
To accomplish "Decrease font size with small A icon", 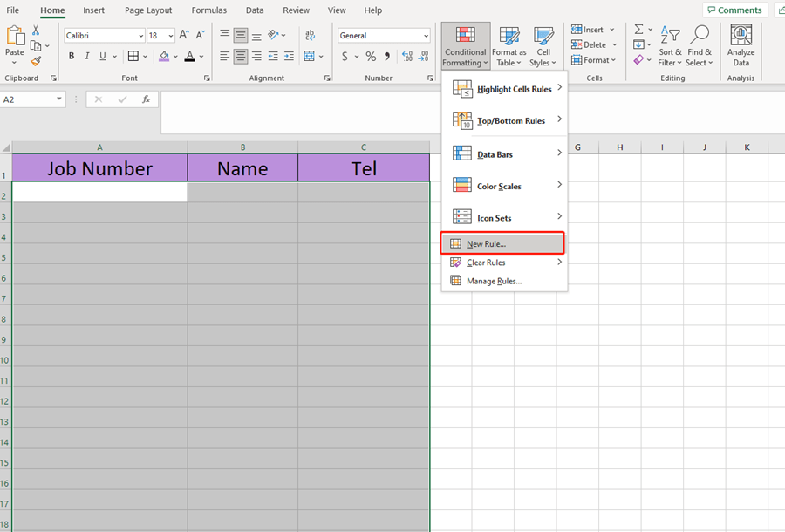I will point(200,35).
